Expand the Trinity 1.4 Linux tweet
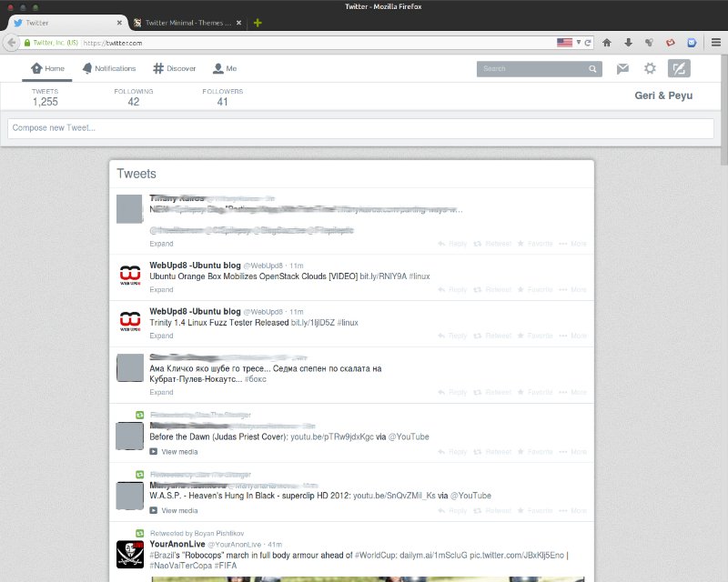The width and height of the screenshot is (728, 582). pyautogui.click(x=161, y=336)
